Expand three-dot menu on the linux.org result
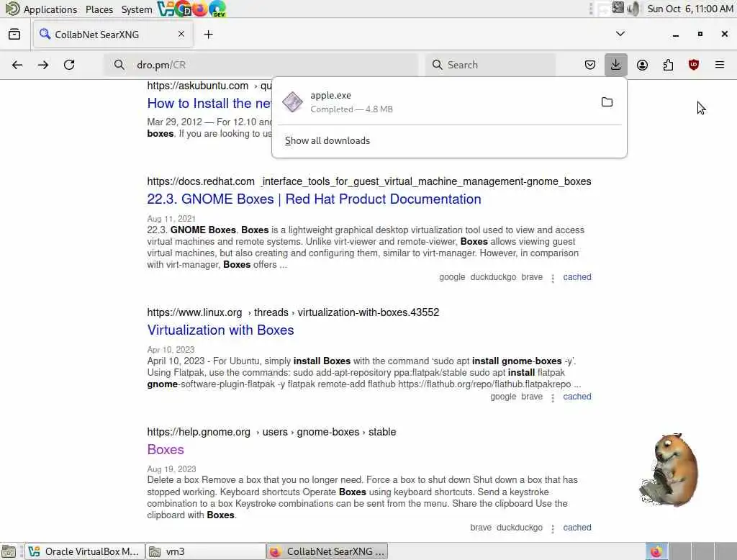Screen dimensions: 737x560 coord(553,398)
